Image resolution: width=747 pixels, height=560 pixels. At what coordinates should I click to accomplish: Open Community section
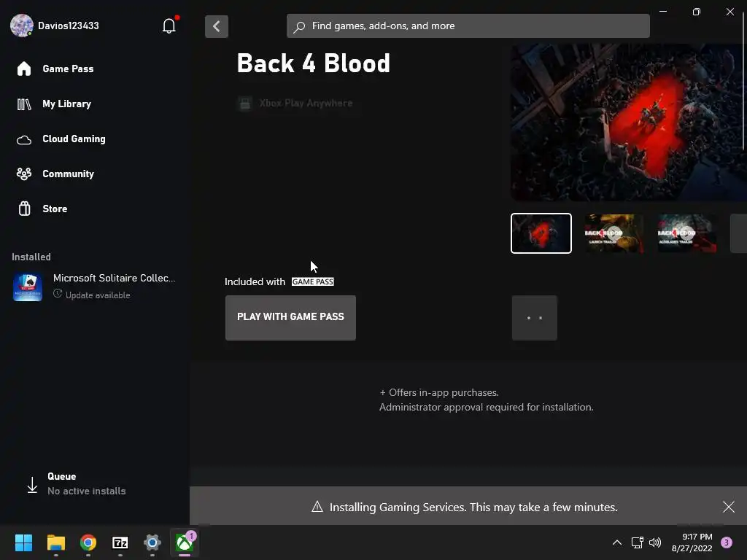(x=68, y=174)
